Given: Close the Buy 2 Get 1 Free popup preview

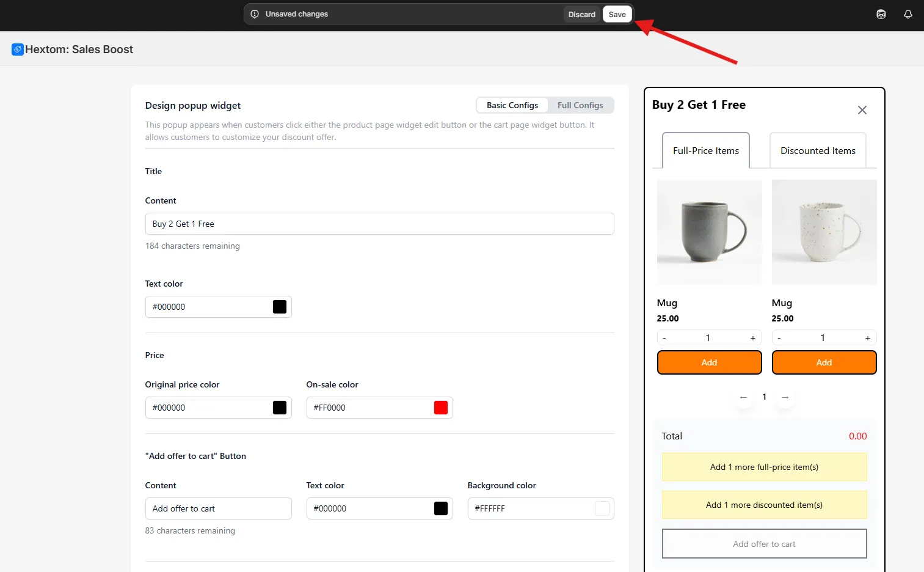Looking at the screenshot, I should [862, 110].
